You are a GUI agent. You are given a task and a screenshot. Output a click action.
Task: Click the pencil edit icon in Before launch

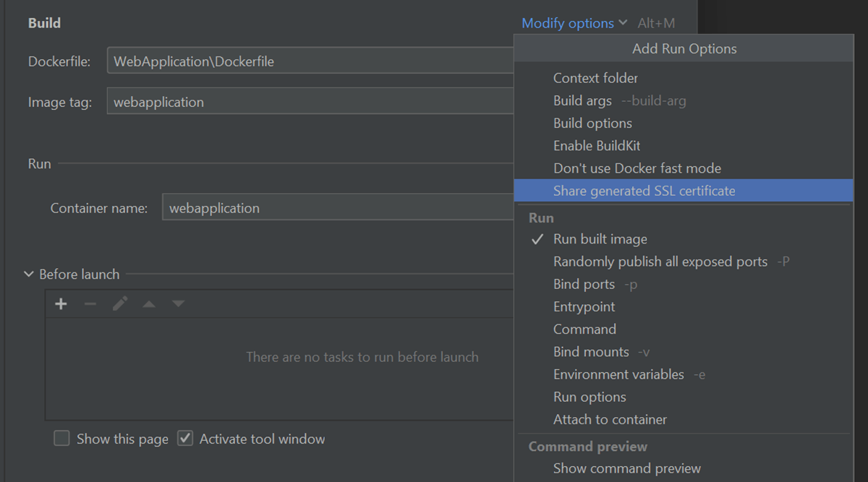click(120, 304)
